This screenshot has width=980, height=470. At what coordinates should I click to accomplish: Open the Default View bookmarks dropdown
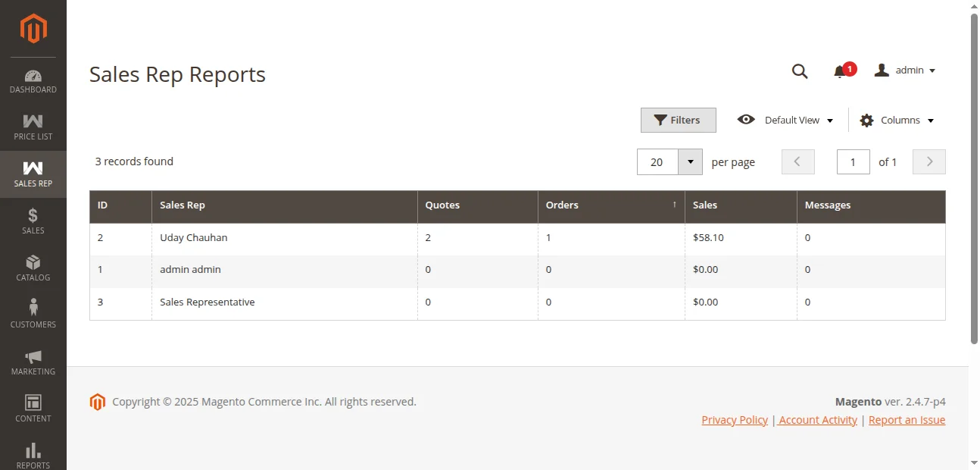click(x=785, y=120)
